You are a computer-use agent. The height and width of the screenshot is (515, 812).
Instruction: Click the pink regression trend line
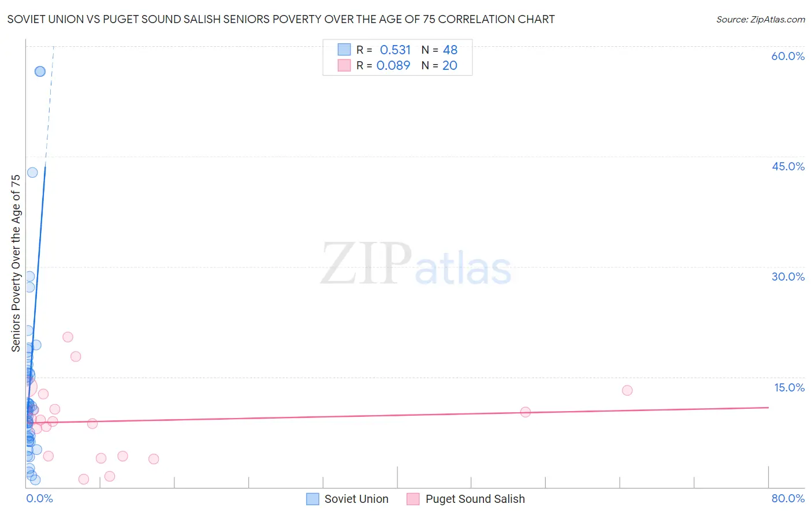(397, 415)
